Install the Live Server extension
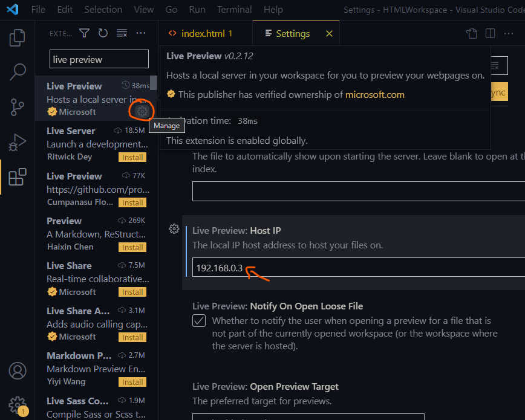Screen dimensions: 525x420 point(132,157)
